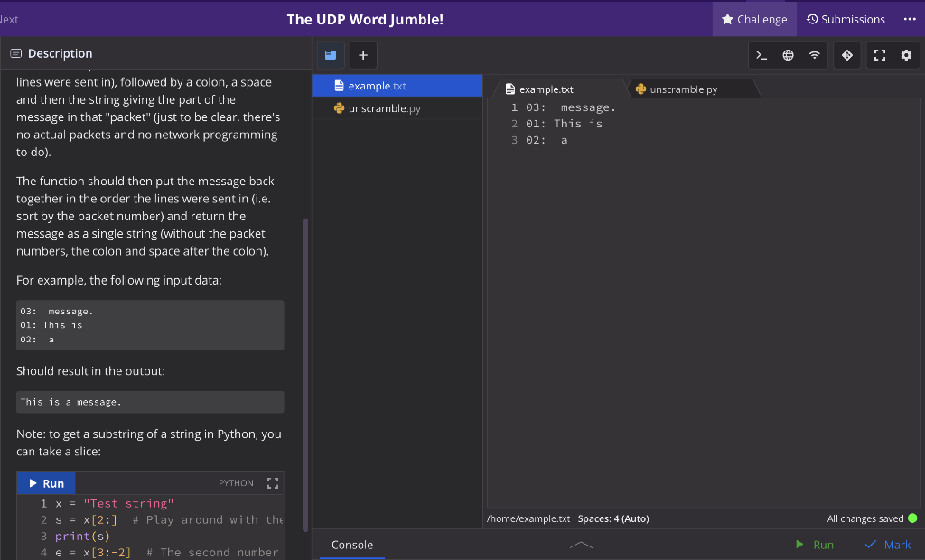Enter fullscreen mode via the fullscreen icon
This screenshot has width=925, height=560.
(x=879, y=55)
